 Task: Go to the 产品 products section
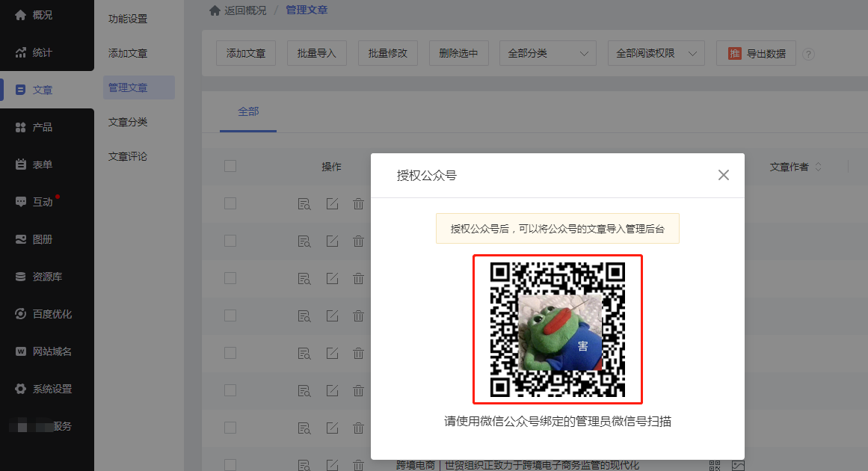[x=34, y=127]
